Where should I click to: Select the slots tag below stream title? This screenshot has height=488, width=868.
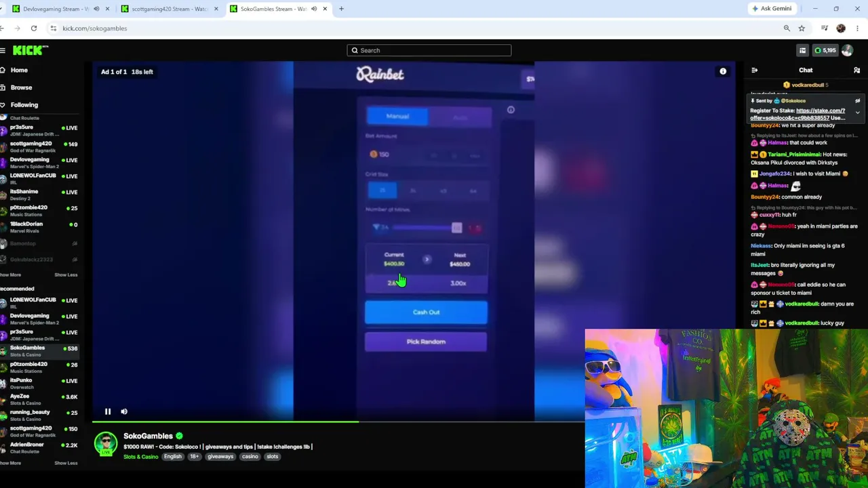[x=273, y=457]
